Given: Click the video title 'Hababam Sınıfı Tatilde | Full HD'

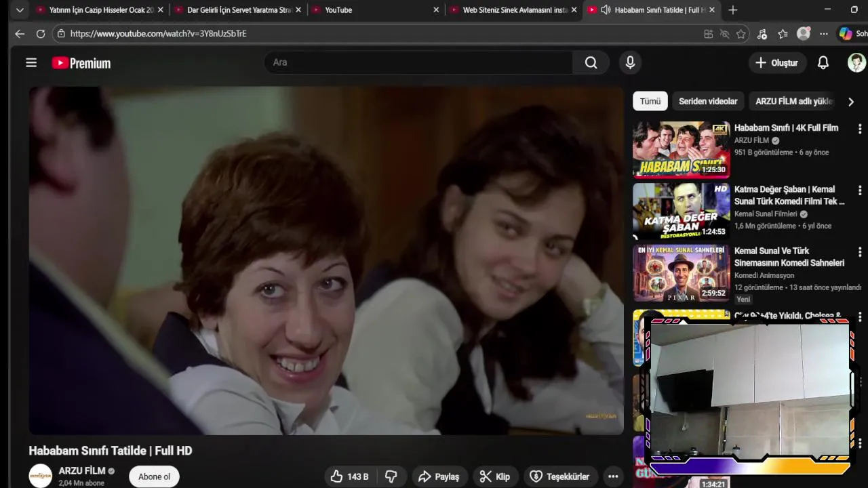Looking at the screenshot, I should coord(111,451).
